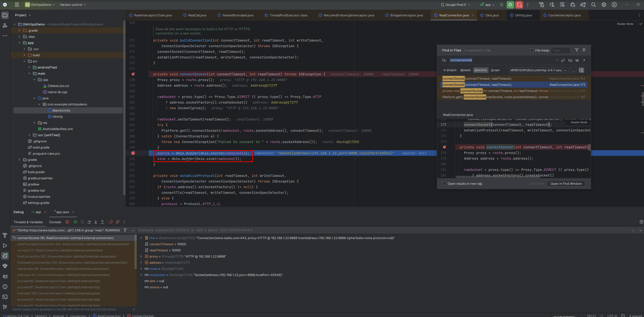Click the Evaluate expression input field
Viewport: 644px width, 317px height.
tap(383, 230)
